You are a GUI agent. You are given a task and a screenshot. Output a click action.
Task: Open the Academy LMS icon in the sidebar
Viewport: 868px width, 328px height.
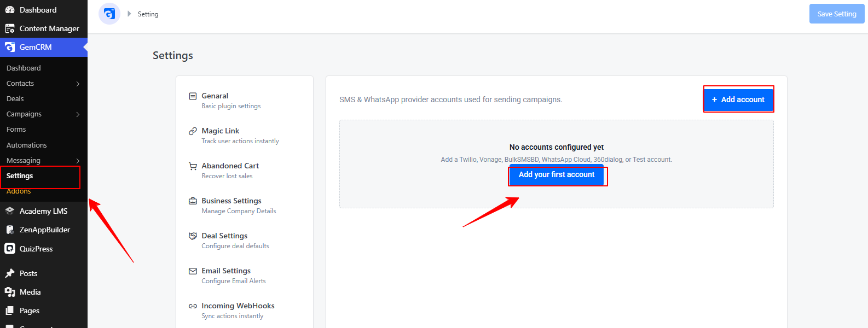pyautogui.click(x=10, y=211)
